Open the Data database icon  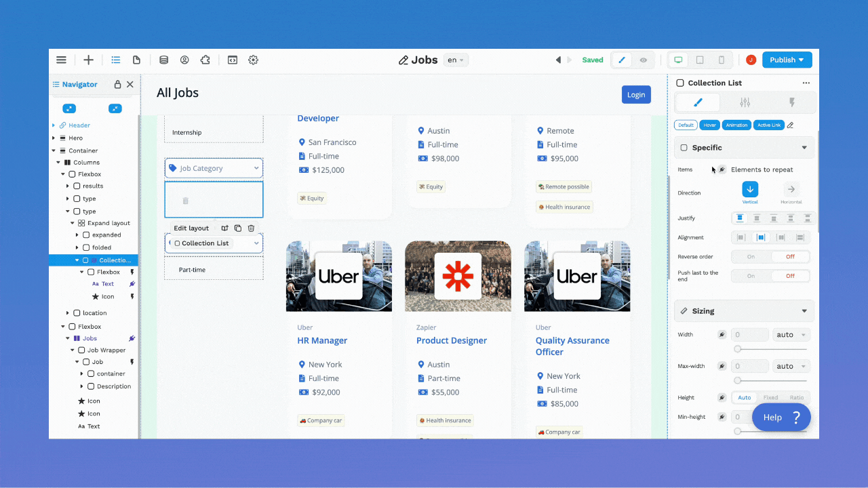point(163,60)
